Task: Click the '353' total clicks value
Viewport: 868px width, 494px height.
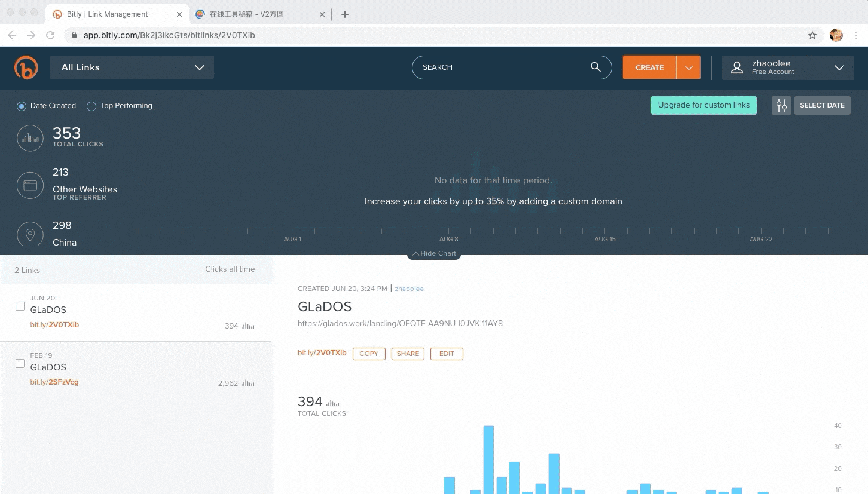Action: [x=66, y=133]
